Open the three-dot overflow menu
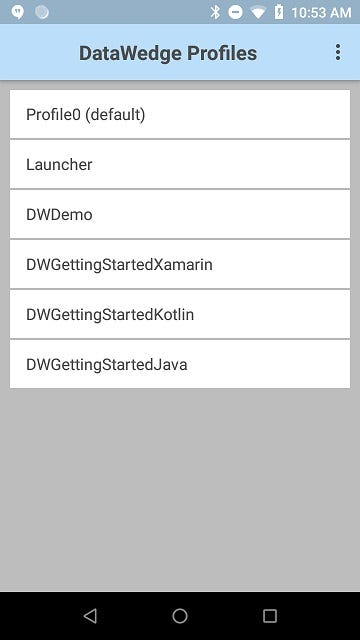Image resolution: width=360 pixels, height=640 pixels. [338, 53]
